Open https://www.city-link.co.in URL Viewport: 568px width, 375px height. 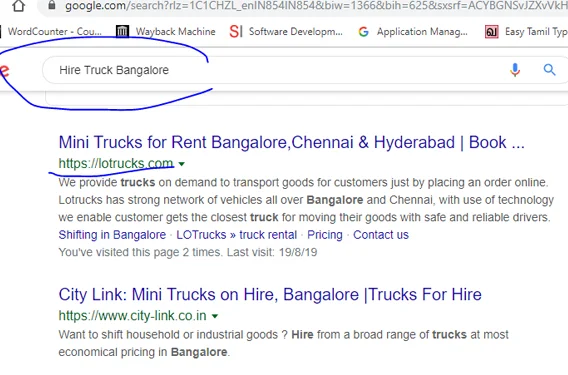click(x=133, y=316)
